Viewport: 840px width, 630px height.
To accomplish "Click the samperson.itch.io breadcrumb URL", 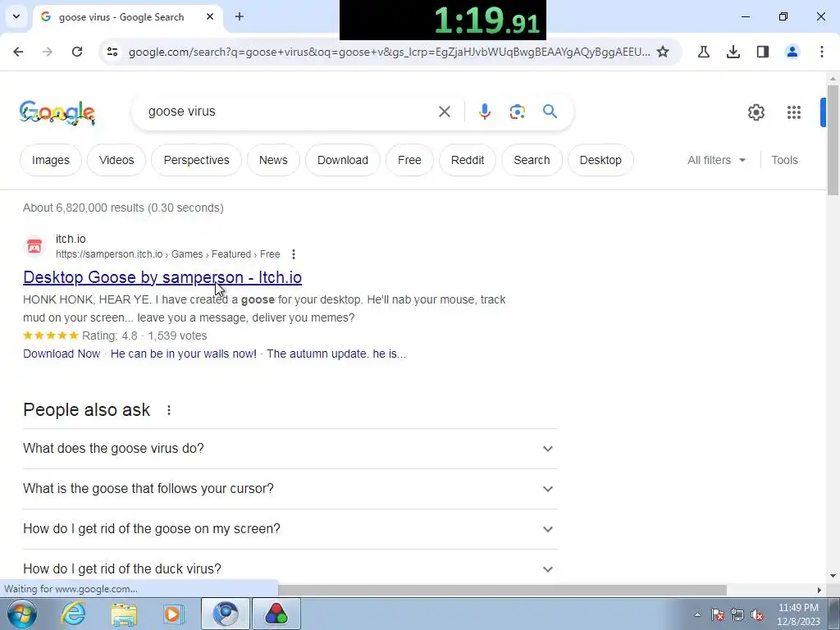I will pyautogui.click(x=167, y=254).
